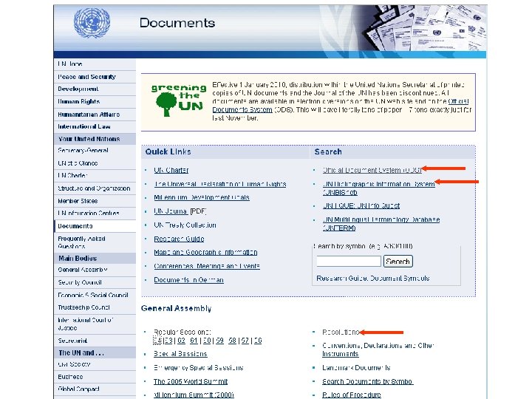Open Conventions, Declarations and Other Instruments
The image size is (532, 399).
coord(378,349)
